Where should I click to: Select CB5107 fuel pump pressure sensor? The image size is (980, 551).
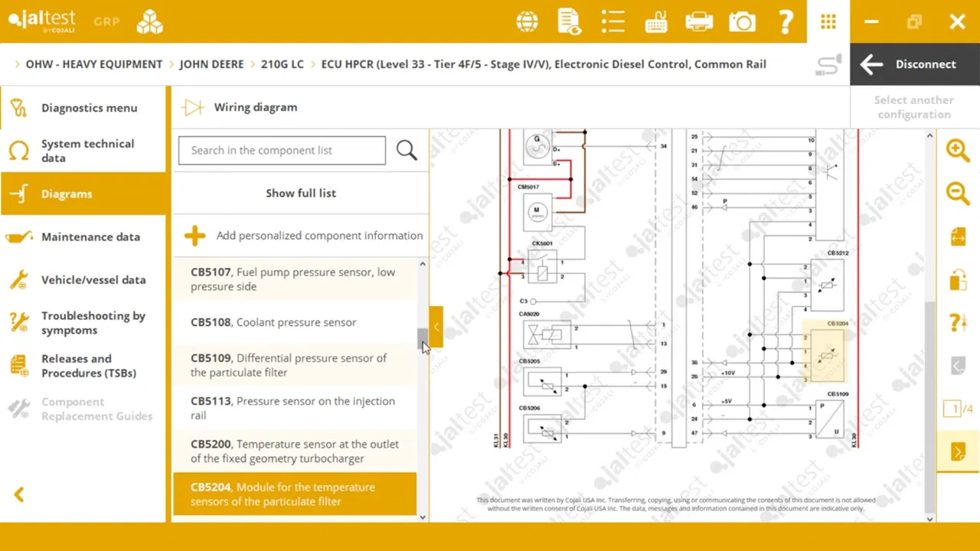295,279
